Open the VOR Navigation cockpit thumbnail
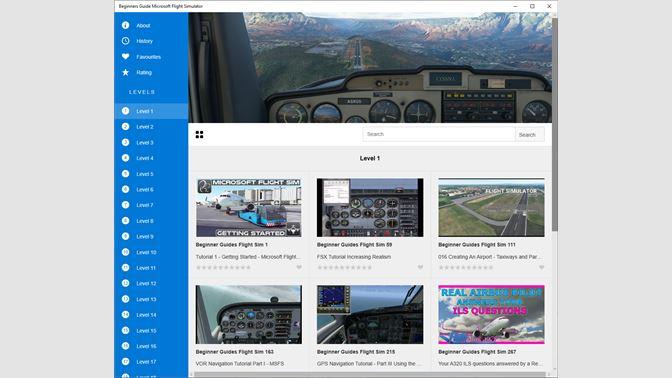Screen dimensions: 672x378 pos(249,315)
